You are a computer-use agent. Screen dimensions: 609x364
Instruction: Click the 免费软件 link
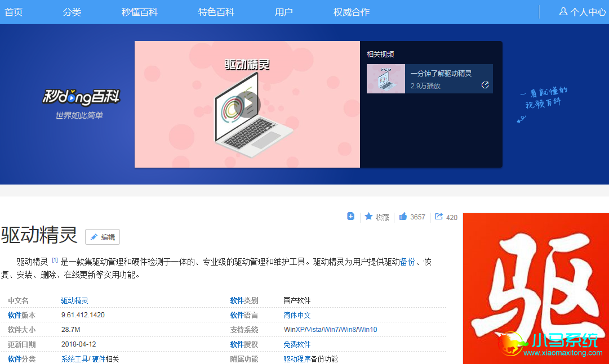click(x=297, y=344)
